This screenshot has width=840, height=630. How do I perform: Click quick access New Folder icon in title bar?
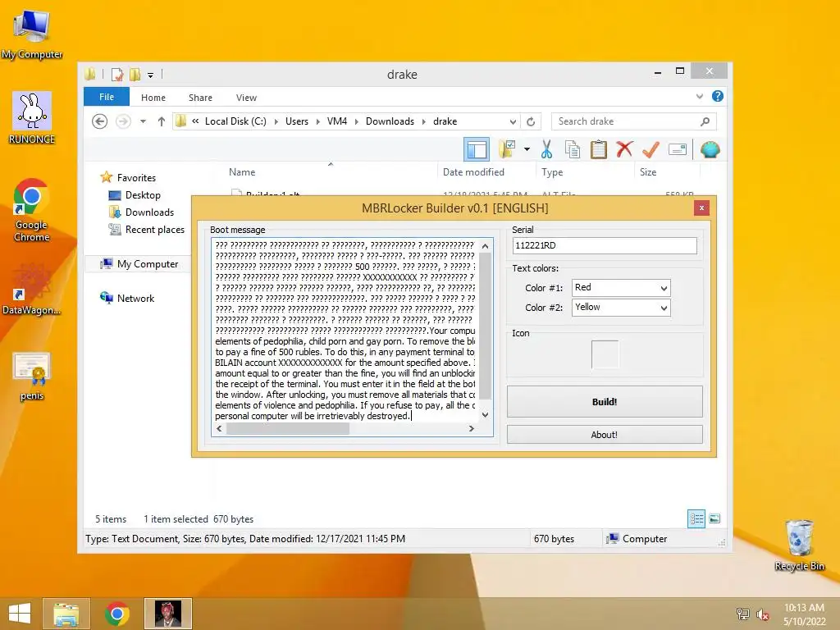135,75
